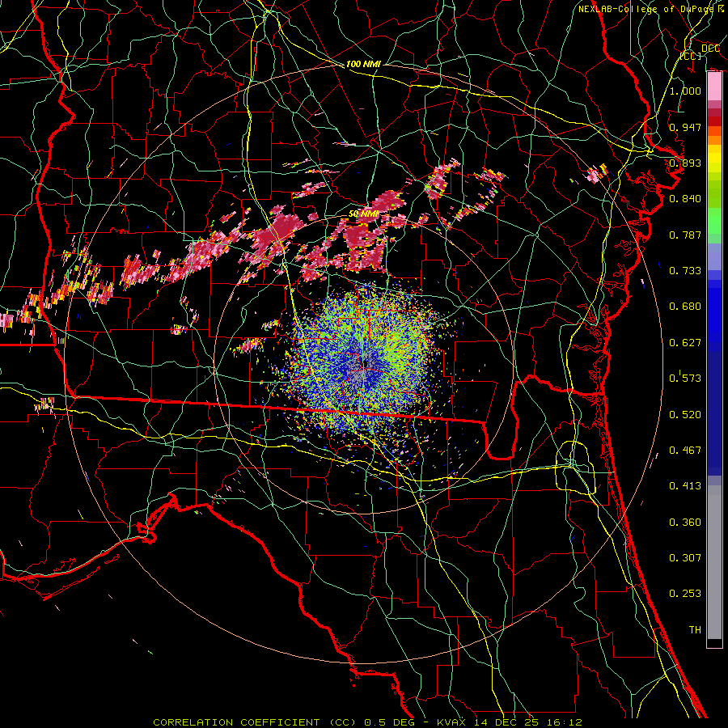Click the 100 NMI range ring label
The height and width of the screenshot is (728, 728).
[x=363, y=64]
